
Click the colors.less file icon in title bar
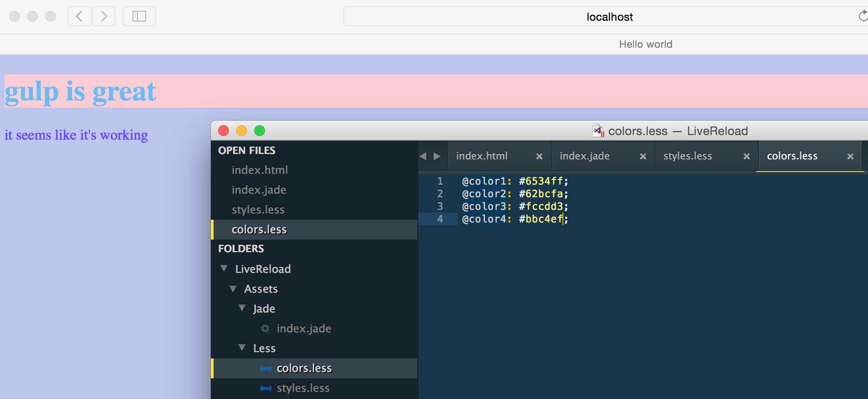click(x=598, y=131)
